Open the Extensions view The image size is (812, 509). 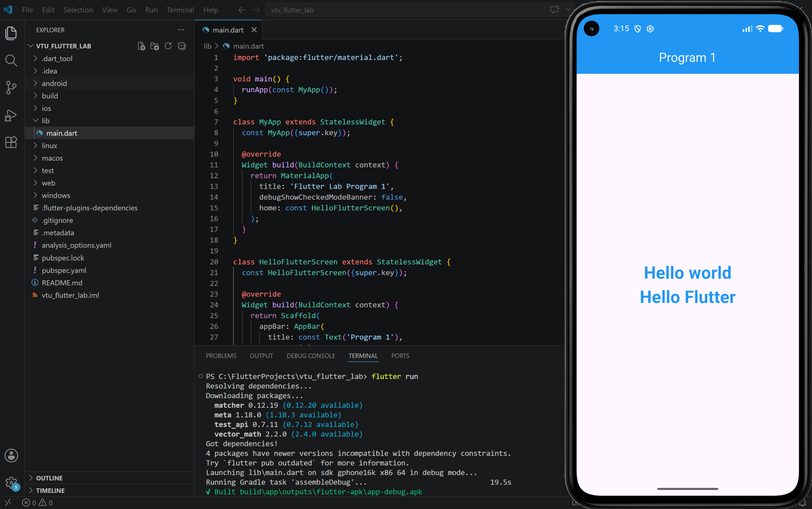click(x=11, y=142)
